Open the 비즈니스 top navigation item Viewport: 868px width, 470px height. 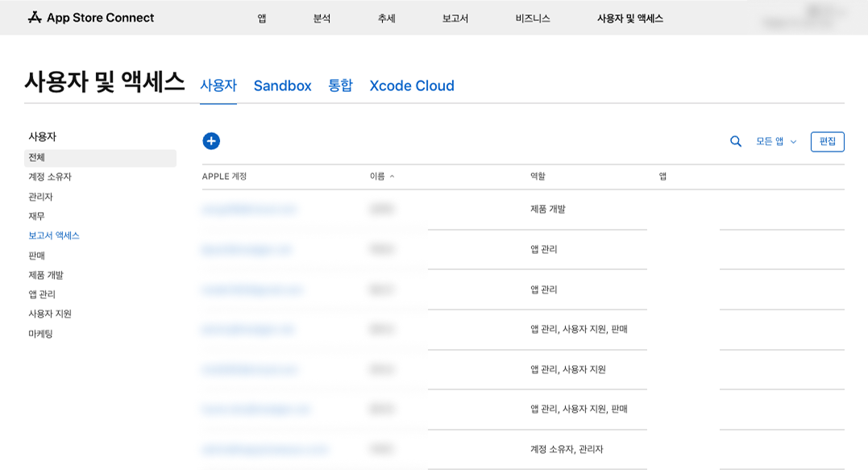533,19
